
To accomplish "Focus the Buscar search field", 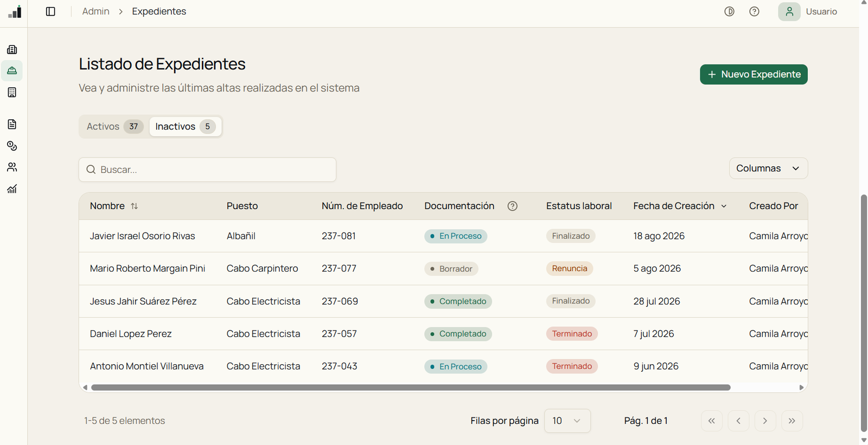I will (x=207, y=170).
